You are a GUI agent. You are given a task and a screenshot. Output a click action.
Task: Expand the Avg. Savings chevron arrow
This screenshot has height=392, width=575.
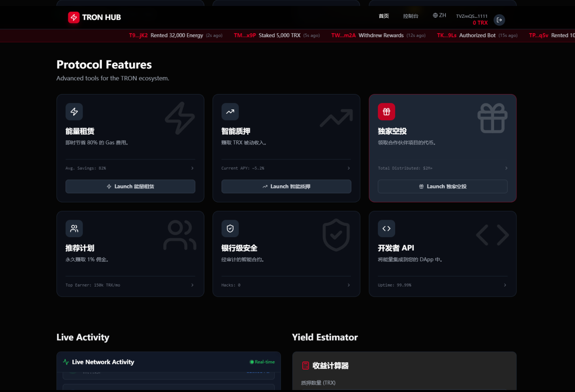[192, 168]
